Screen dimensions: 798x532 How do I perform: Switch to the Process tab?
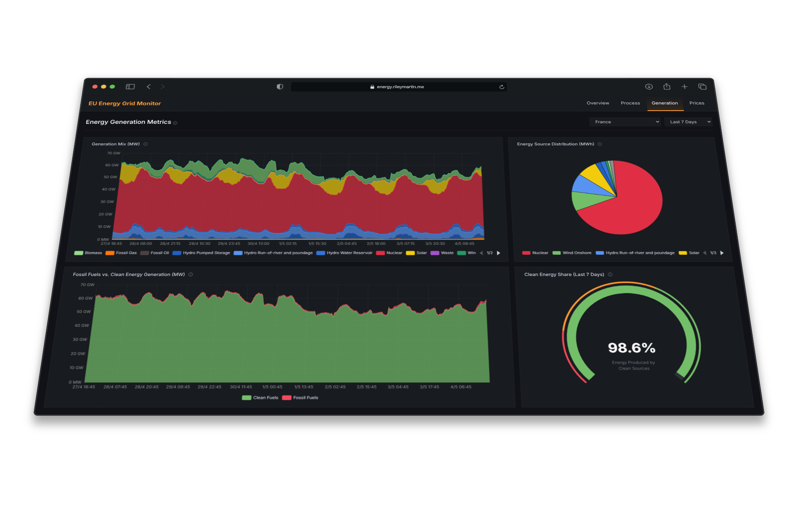coord(630,103)
